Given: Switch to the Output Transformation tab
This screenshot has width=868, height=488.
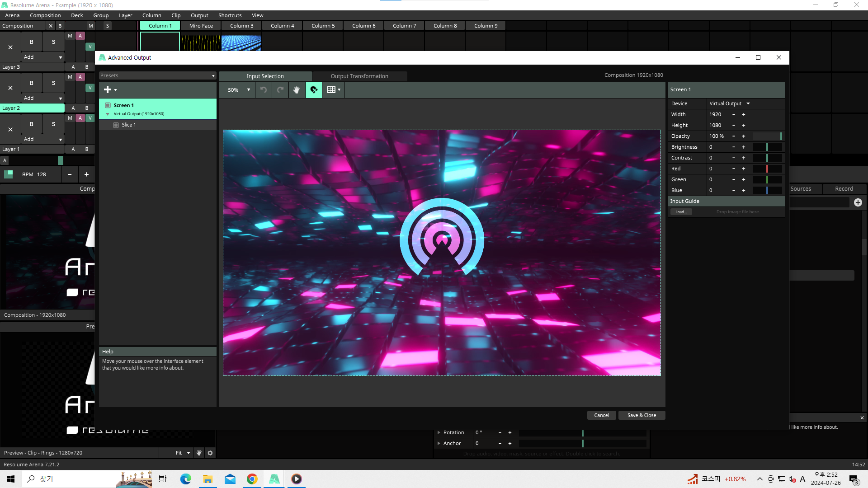Looking at the screenshot, I should pyautogui.click(x=359, y=76).
